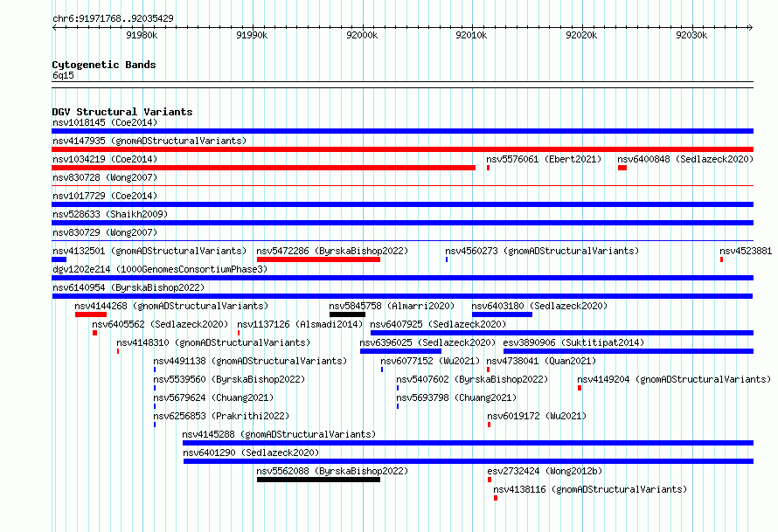778x532 pixels.
Task: Select esv3890906 (Suktitipat2014) label
Action: 573,342
